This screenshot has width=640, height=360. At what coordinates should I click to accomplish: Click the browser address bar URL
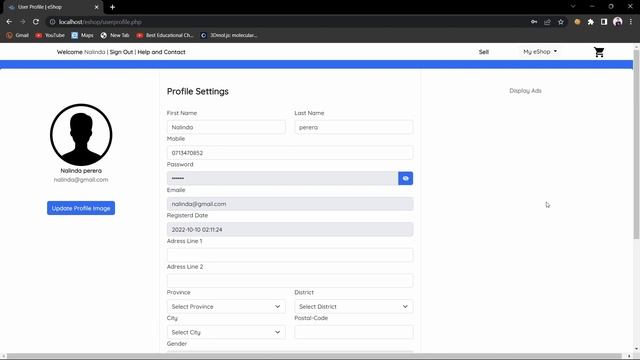click(100, 22)
